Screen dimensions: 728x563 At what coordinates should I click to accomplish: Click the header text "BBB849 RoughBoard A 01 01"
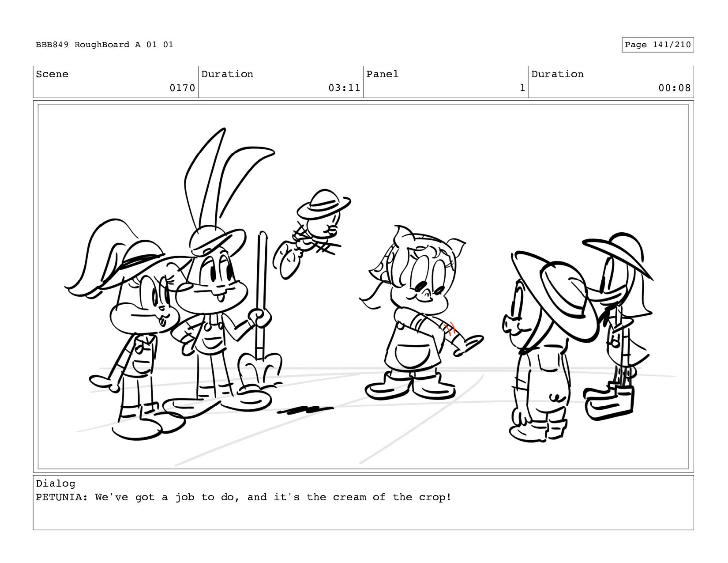(105, 45)
